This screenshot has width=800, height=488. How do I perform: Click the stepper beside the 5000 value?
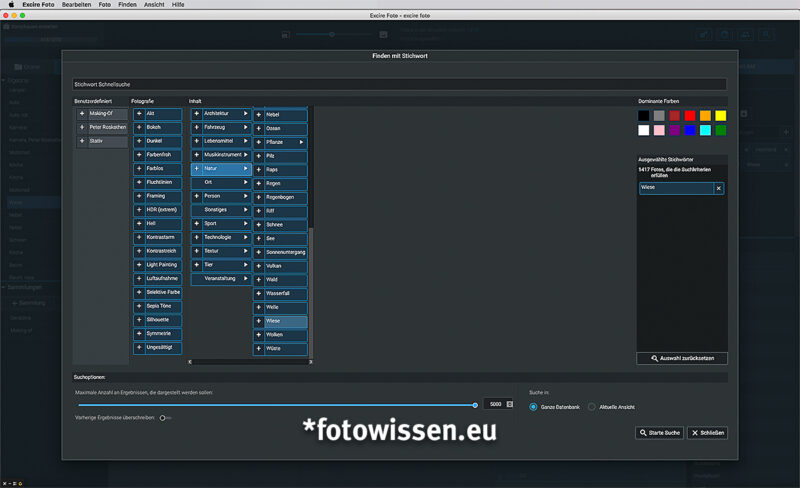coord(509,404)
